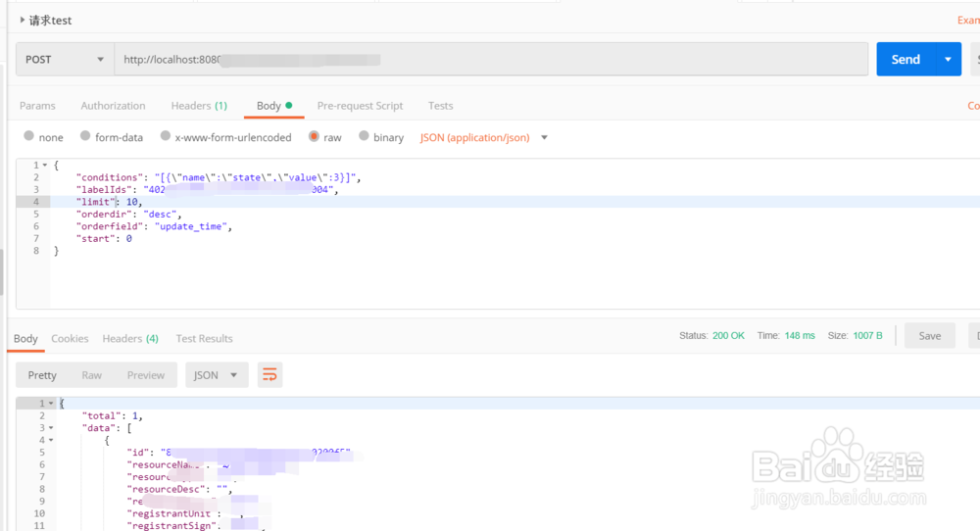Select the none body type radio
This screenshot has width=980, height=531.
click(x=29, y=137)
